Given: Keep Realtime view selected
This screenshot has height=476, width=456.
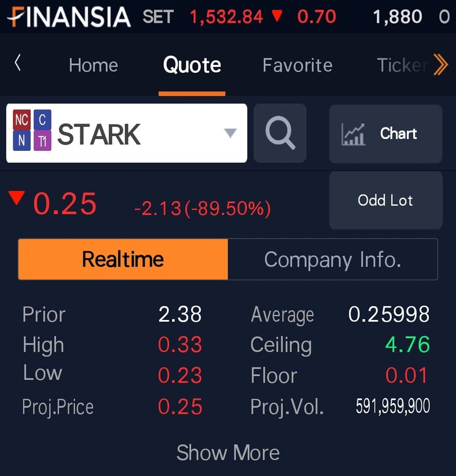Looking at the screenshot, I should coord(123,259).
